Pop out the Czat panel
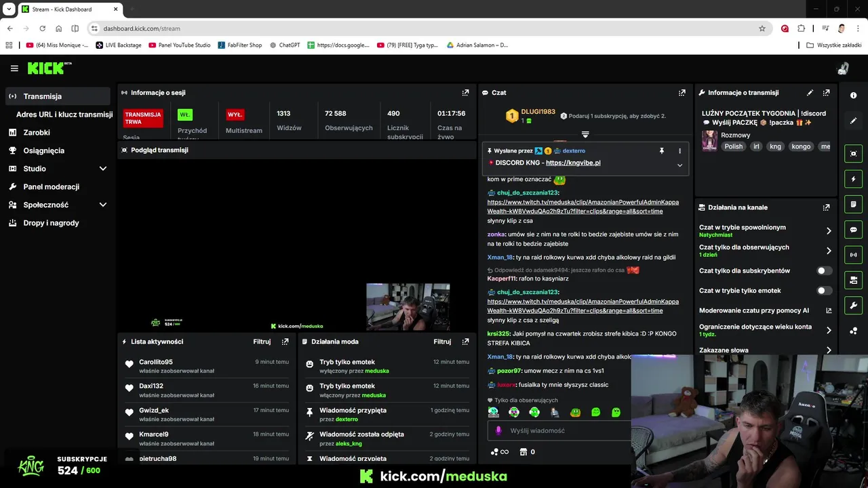The width and height of the screenshot is (868, 488). pos(682,93)
